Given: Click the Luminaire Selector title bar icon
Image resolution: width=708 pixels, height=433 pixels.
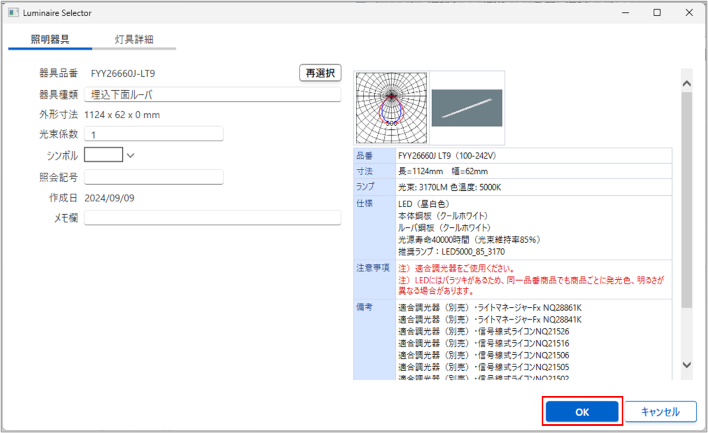Looking at the screenshot, I should click(x=15, y=12).
